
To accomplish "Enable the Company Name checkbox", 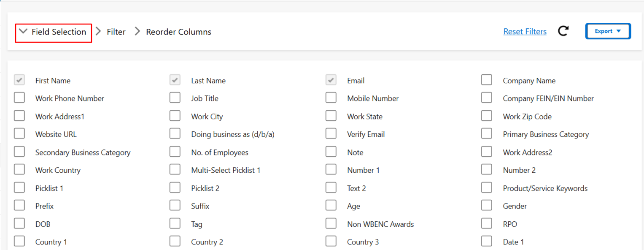I will [487, 80].
